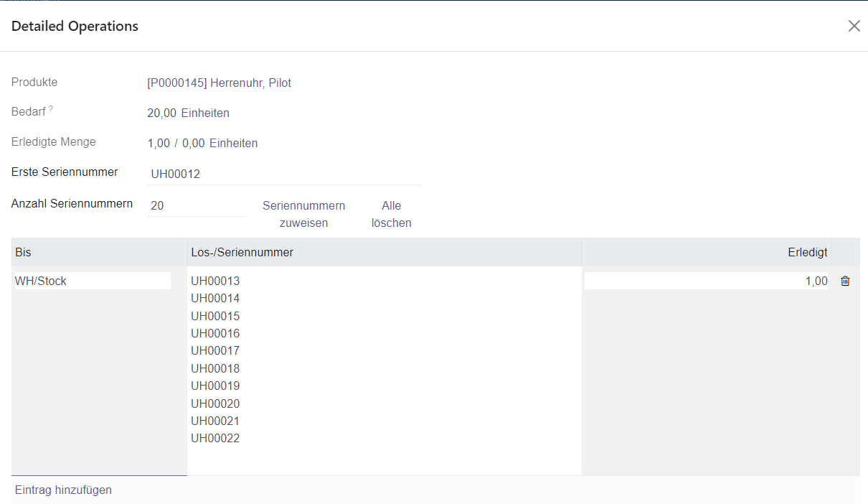Click serial number UH00020 in the list

coord(215,403)
